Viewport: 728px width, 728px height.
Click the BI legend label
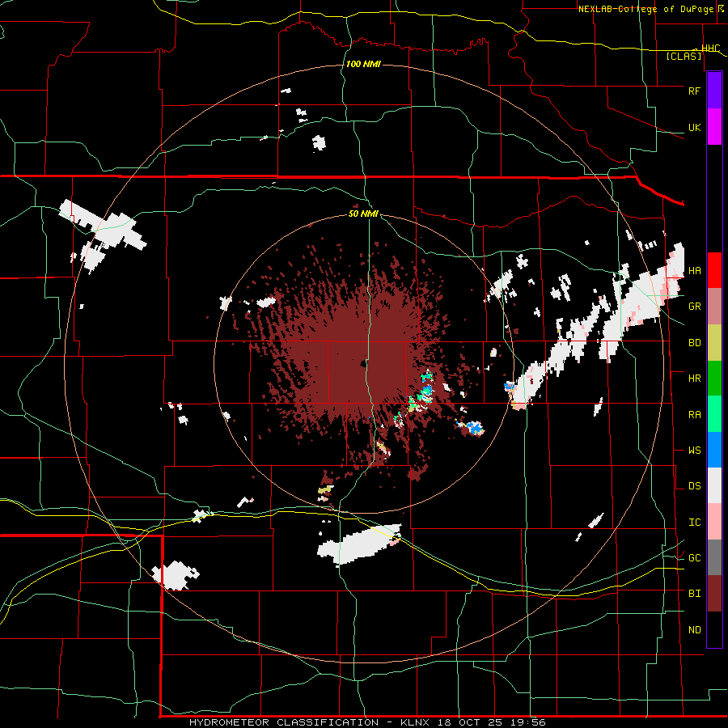pyautogui.click(x=694, y=594)
